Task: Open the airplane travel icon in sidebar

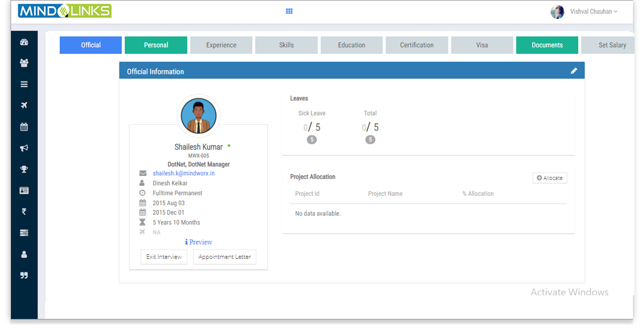Action: click(x=24, y=105)
